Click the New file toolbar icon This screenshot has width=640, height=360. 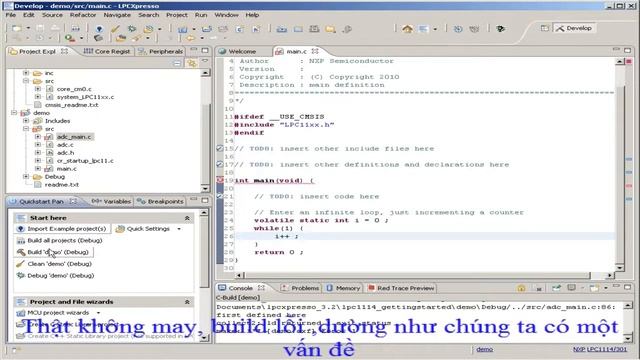[x=16, y=29]
